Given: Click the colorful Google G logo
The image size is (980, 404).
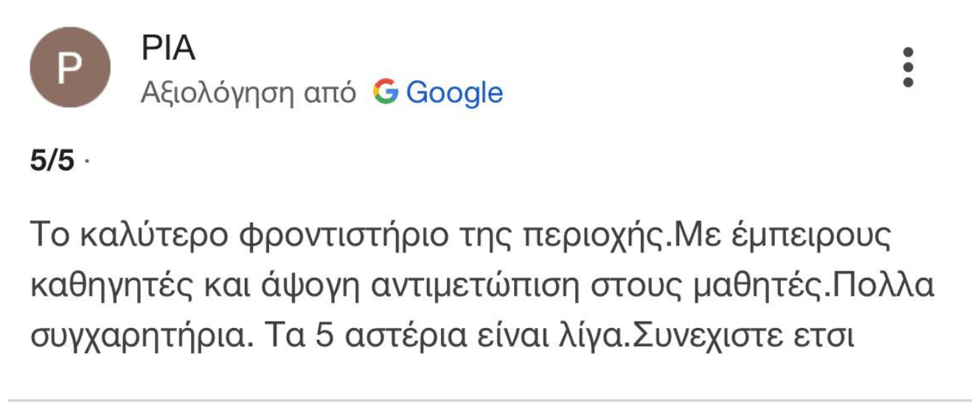Looking at the screenshot, I should click(x=385, y=93).
